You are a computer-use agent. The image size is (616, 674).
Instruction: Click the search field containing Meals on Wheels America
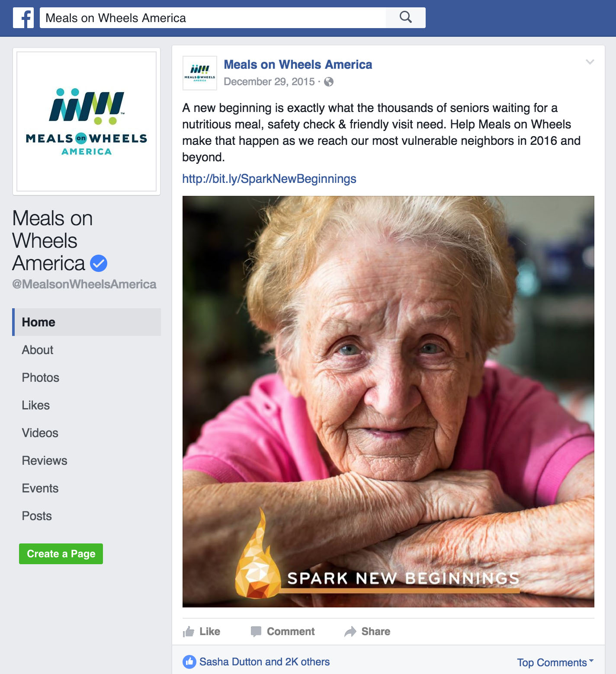click(213, 18)
